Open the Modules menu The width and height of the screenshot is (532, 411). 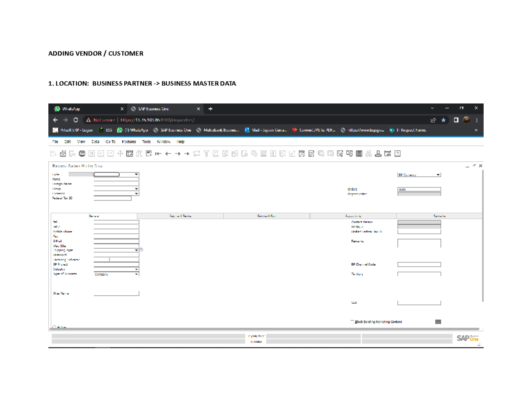tap(128, 141)
